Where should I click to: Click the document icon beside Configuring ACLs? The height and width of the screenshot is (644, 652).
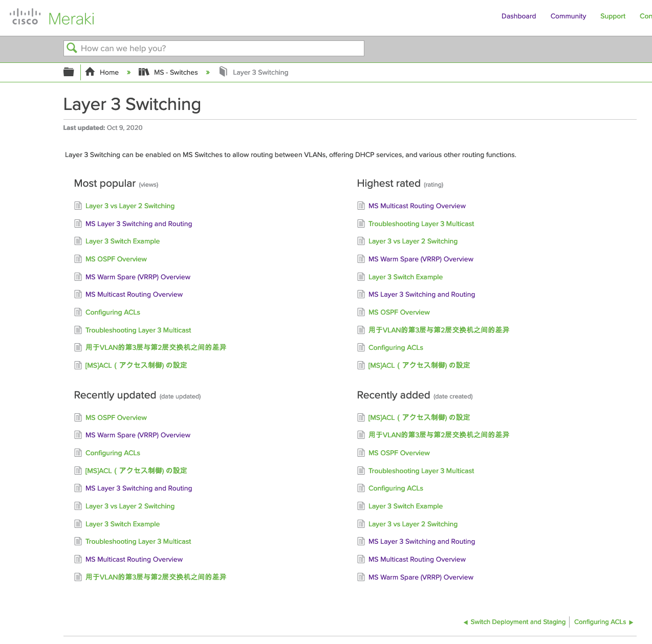click(78, 312)
